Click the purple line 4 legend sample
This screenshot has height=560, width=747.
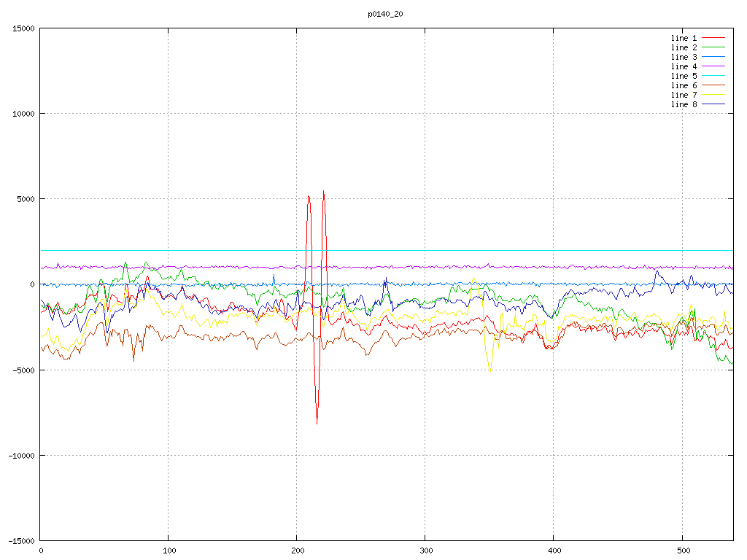[x=713, y=66]
